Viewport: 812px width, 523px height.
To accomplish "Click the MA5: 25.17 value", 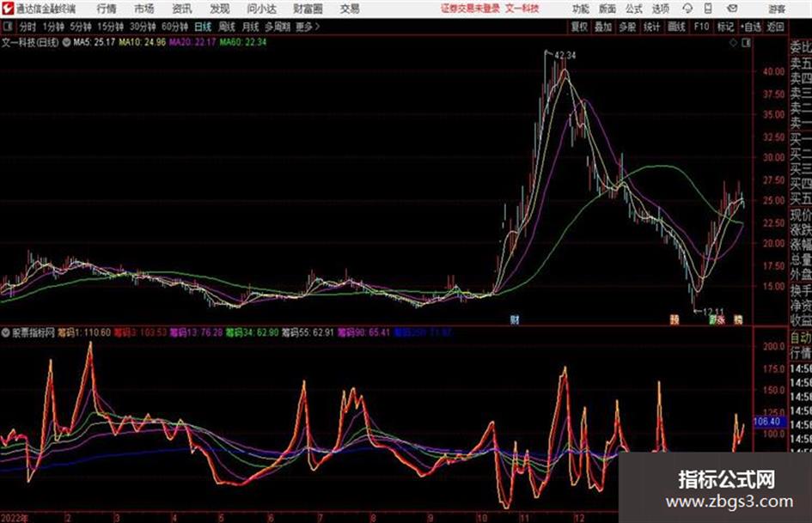I will coord(95,42).
